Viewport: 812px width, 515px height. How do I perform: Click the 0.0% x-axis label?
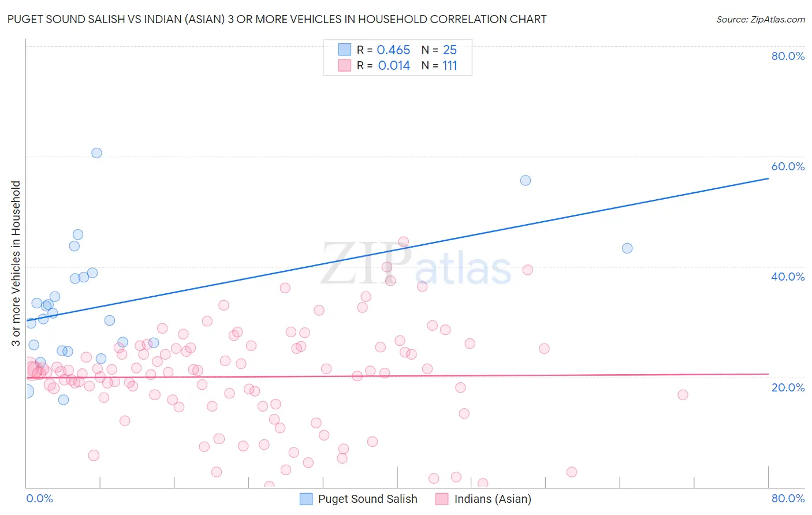click(x=39, y=498)
